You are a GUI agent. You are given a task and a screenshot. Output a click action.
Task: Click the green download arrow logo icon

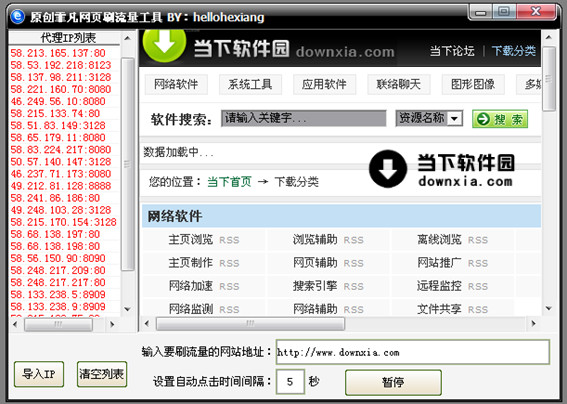tap(164, 45)
